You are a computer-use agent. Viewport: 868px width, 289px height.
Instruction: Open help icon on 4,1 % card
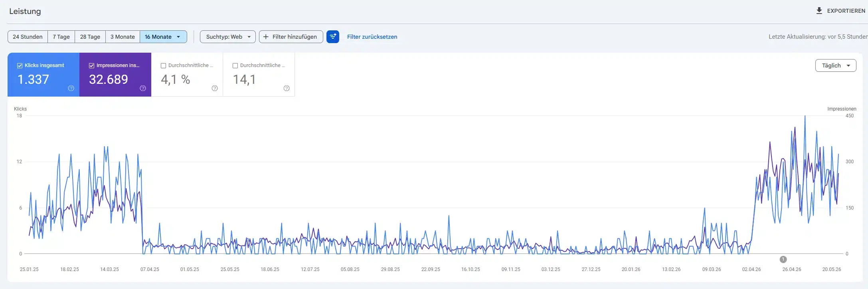[x=215, y=88]
